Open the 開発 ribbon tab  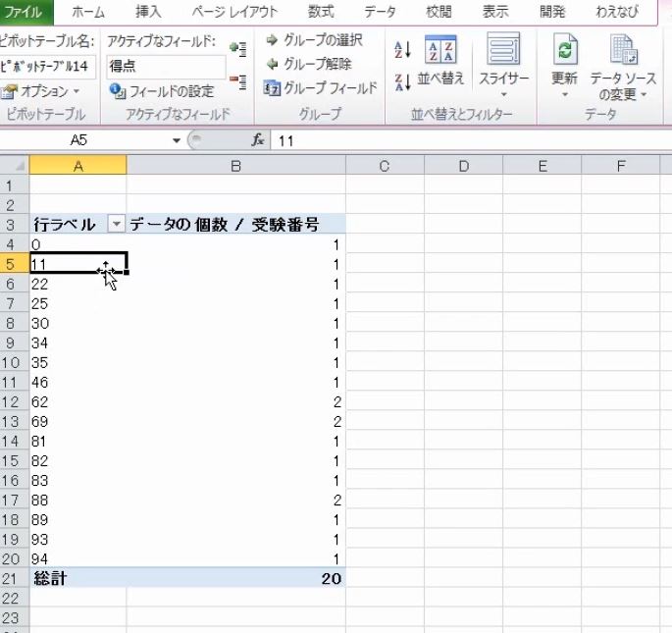coord(552,12)
